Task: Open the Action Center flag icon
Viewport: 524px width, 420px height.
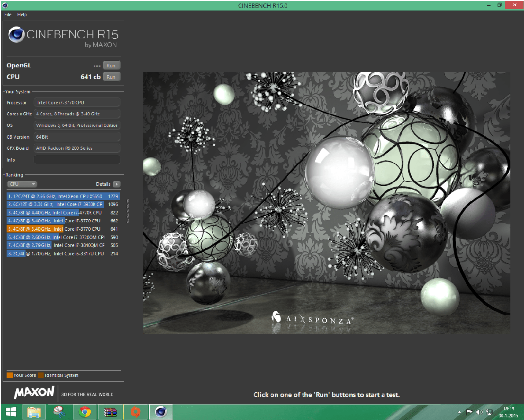Action: tap(469, 413)
